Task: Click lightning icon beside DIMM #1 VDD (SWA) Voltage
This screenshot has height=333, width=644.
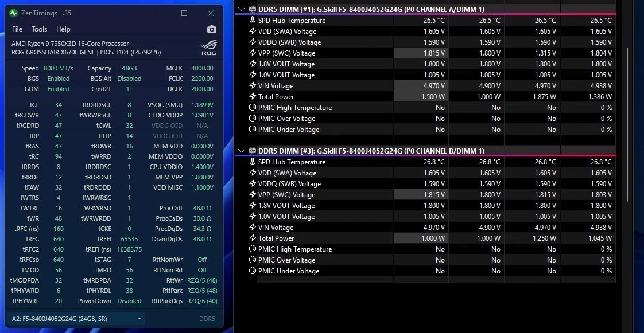Action: coord(253,32)
